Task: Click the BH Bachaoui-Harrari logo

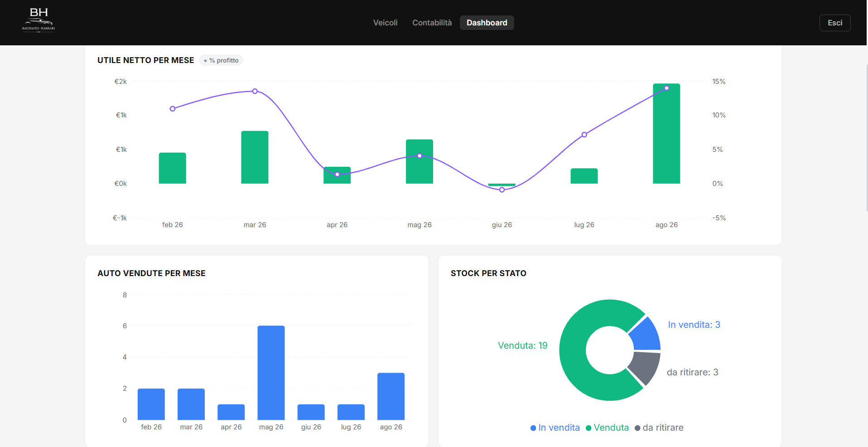Action: pyautogui.click(x=39, y=20)
